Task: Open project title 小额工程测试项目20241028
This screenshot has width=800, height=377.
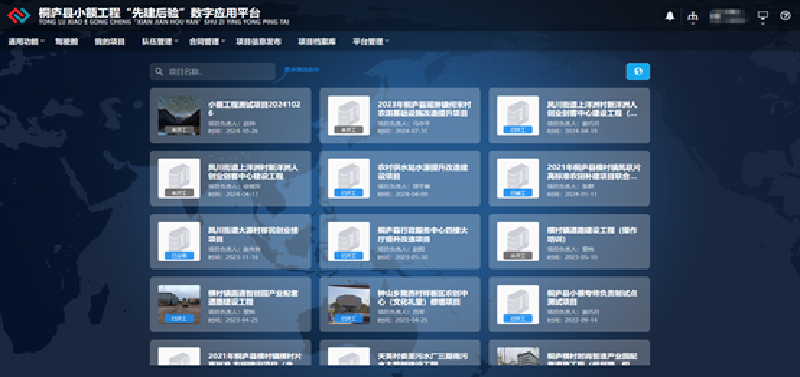Action: (x=254, y=108)
